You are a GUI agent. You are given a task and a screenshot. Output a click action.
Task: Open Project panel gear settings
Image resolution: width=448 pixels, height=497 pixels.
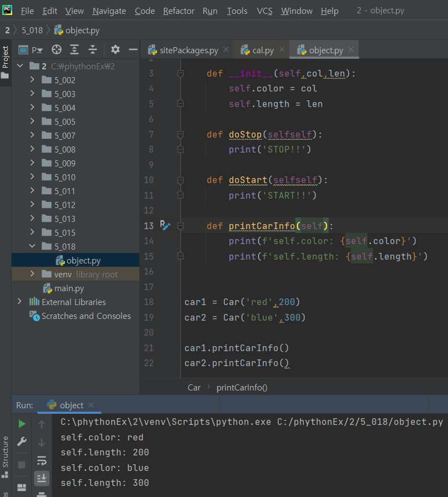(x=115, y=49)
